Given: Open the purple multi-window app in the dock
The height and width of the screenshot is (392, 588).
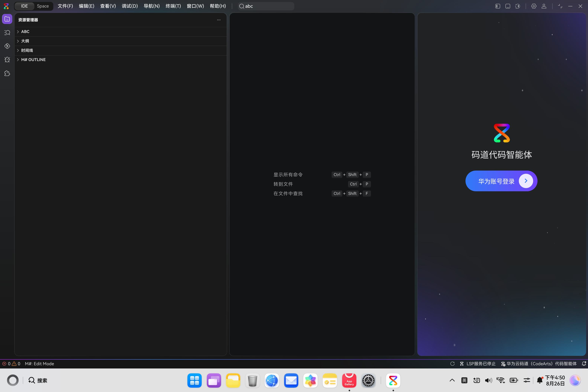Looking at the screenshot, I should [214, 381].
